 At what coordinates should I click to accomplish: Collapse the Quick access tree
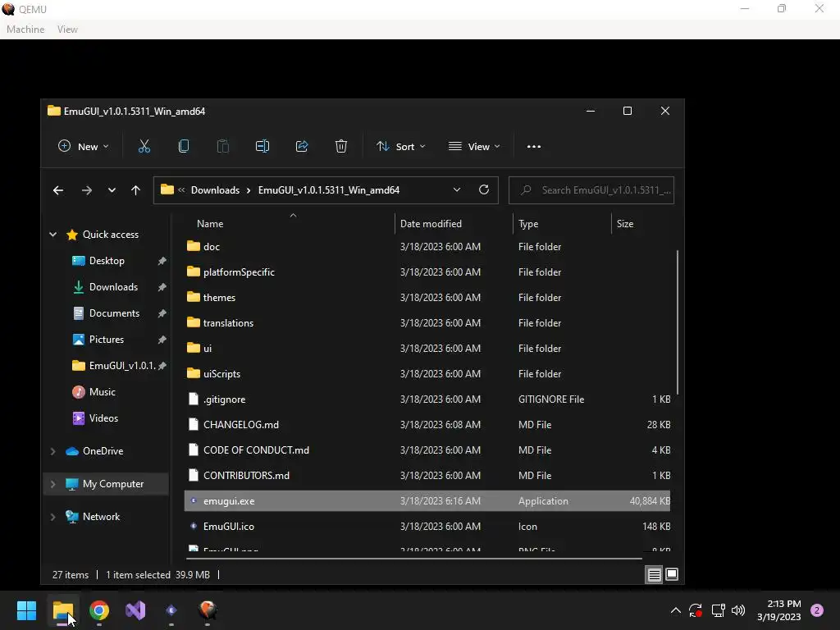coord(53,234)
